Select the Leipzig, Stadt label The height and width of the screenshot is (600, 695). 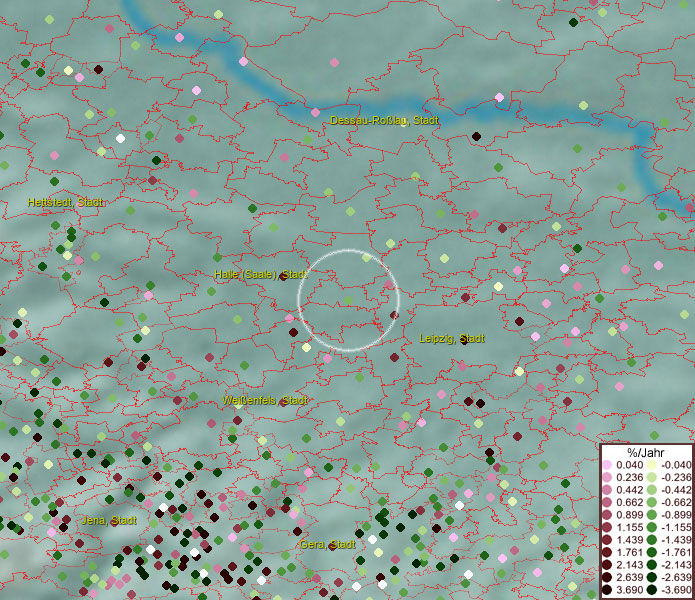pyautogui.click(x=452, y=339)
